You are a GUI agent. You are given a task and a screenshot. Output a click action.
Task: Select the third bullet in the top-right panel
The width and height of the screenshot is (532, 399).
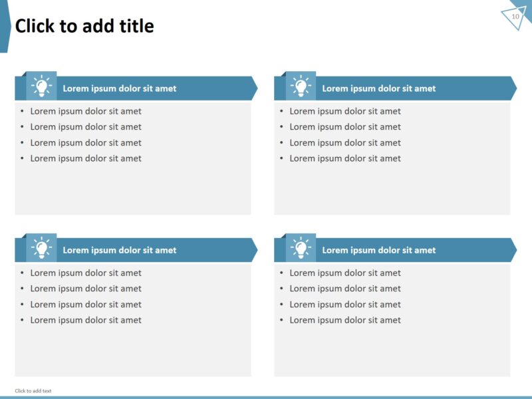coord(345,142)
